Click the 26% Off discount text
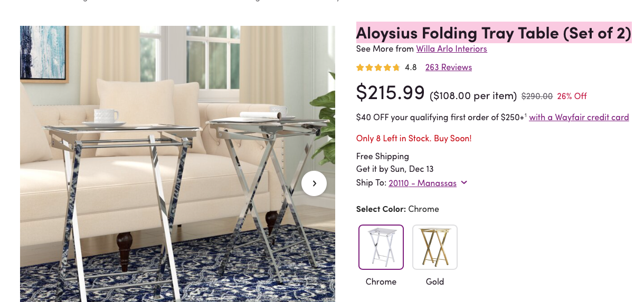Image resolution: width=644 pixels, height=302 pixels. [572, 96]
